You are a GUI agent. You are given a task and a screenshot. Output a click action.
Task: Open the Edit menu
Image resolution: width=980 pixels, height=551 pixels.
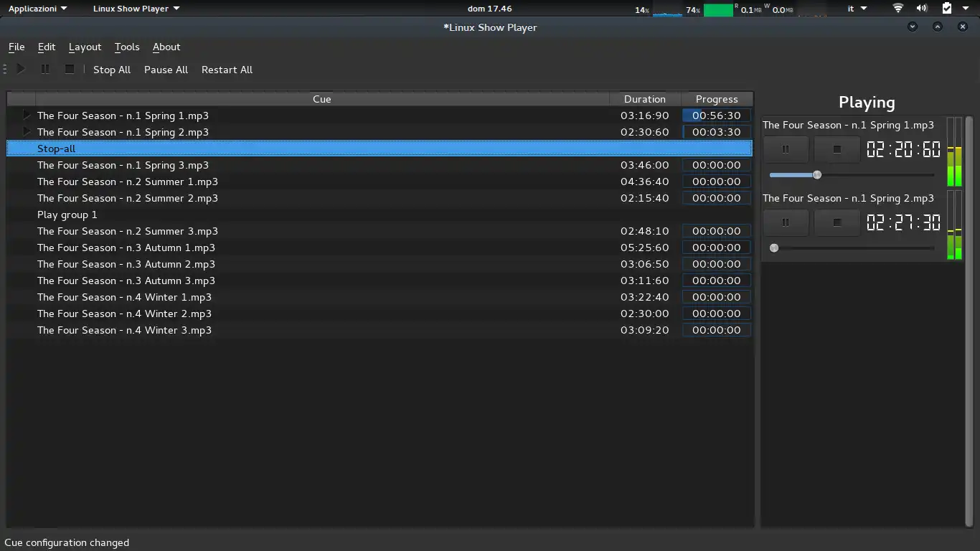point(47,47)
